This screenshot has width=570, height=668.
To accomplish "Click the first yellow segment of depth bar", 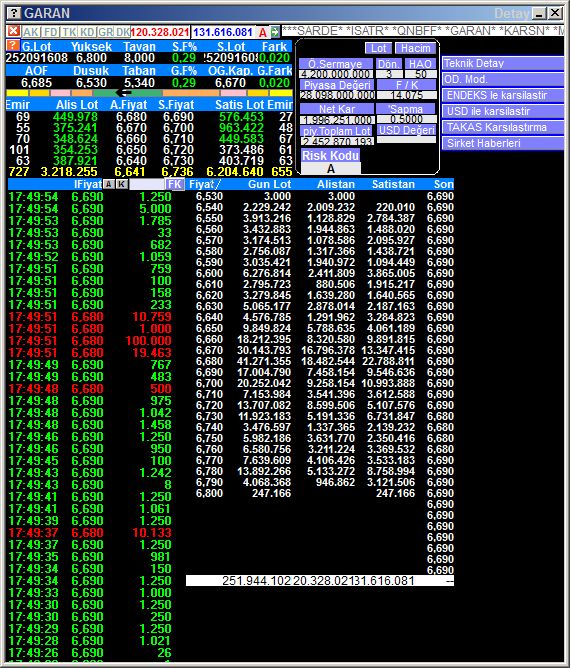I will 17,93.
